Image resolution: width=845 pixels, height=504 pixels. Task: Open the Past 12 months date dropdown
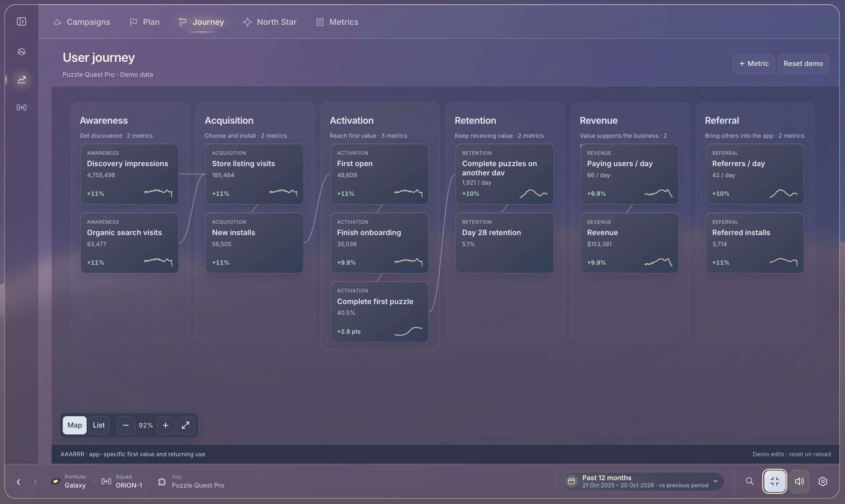coord(643,481)
